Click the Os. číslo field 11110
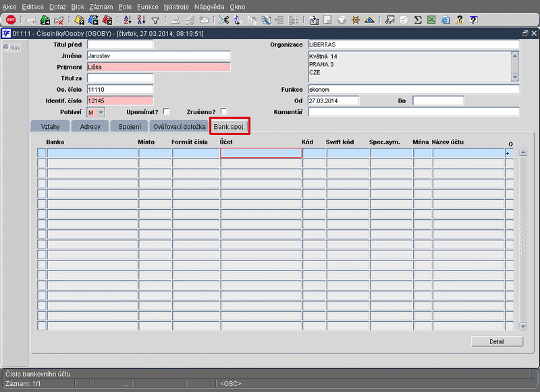Image resolution: width=540 pixels, height=392 pixels. coord(120,90)
